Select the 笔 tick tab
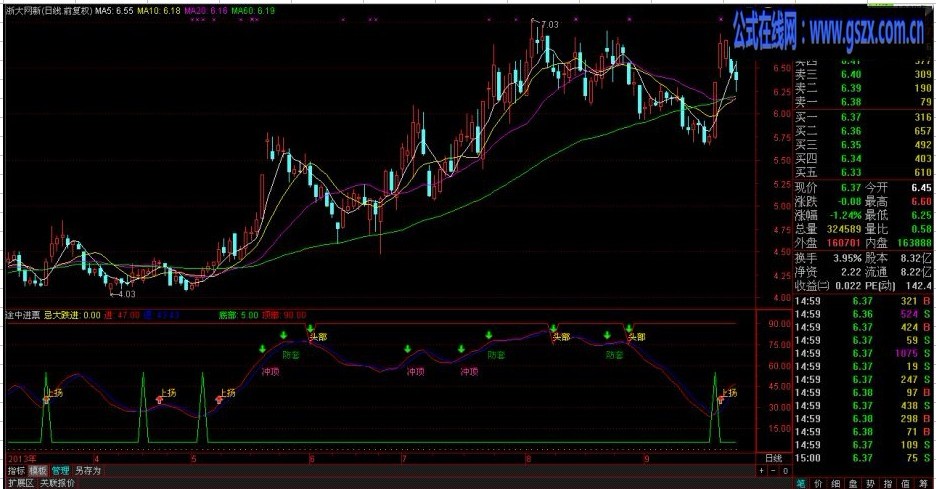The width and height of the screenshot is (936, 489). pos(800,483)
